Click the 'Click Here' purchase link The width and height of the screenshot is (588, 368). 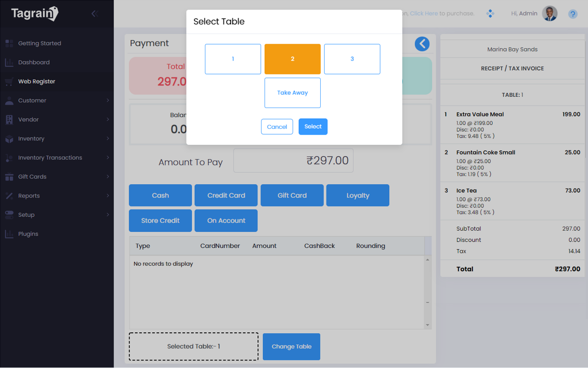click(x=423, y=13)
